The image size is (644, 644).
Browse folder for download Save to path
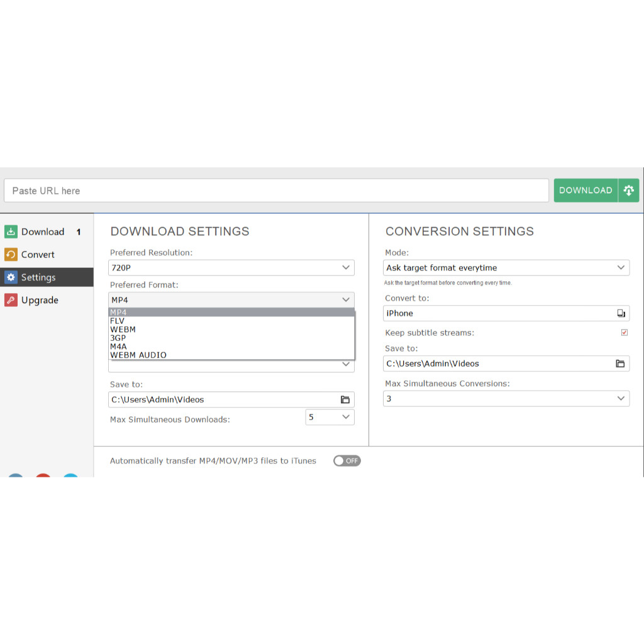click(345, 399)
